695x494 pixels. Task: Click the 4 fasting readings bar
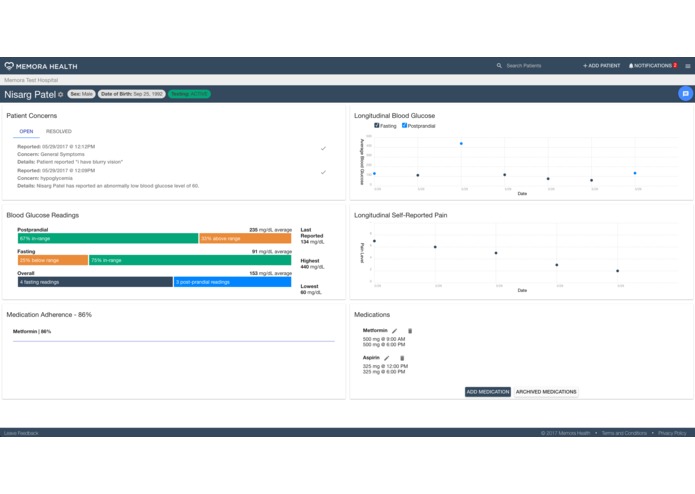pyautogui.click(x=95, y=282)
